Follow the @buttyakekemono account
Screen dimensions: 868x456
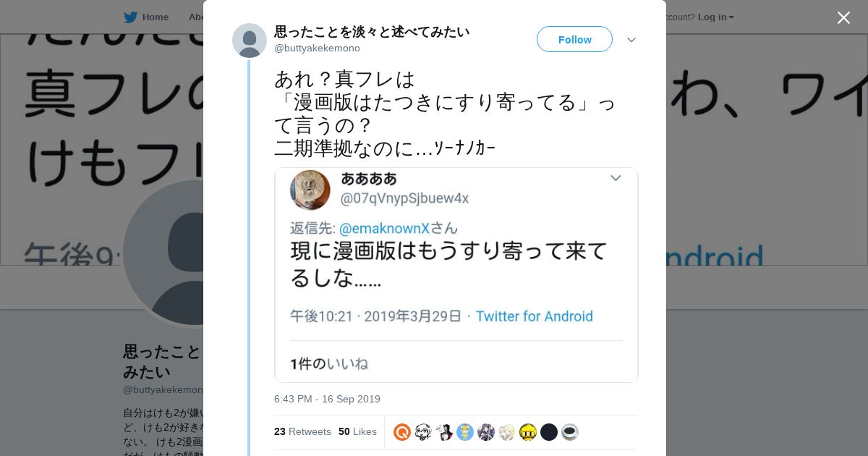574,40
